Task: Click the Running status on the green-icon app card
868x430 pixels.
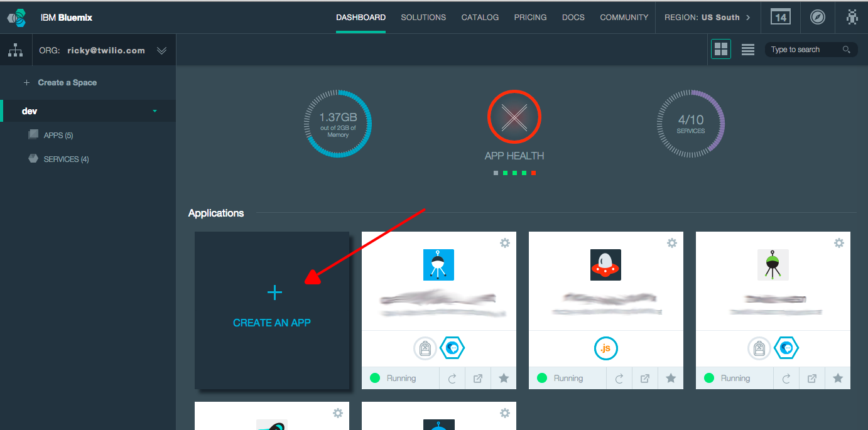Action: point(728,379)
